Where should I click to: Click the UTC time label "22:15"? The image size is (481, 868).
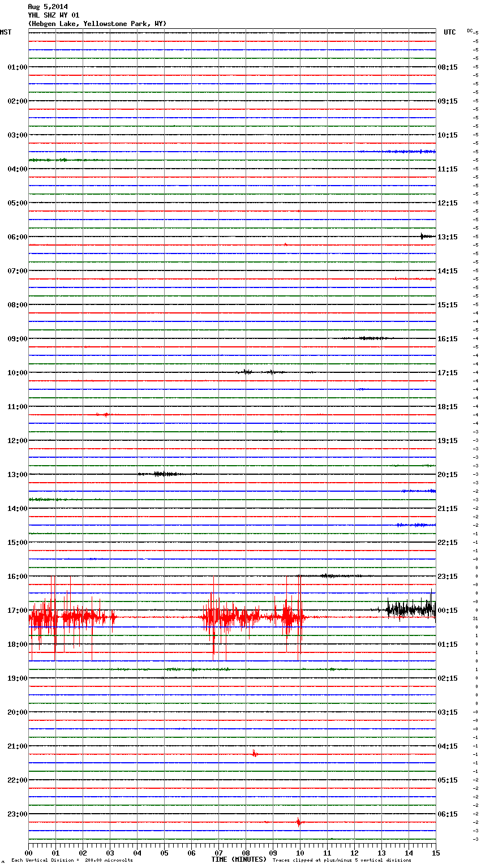coord(448,543)
